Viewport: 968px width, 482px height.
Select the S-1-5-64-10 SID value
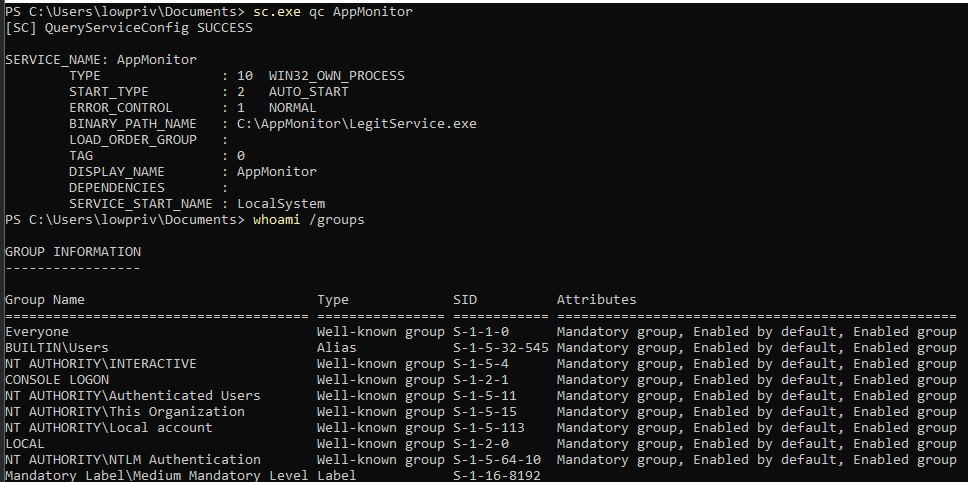pyautogui.click(x=497, y=460)
